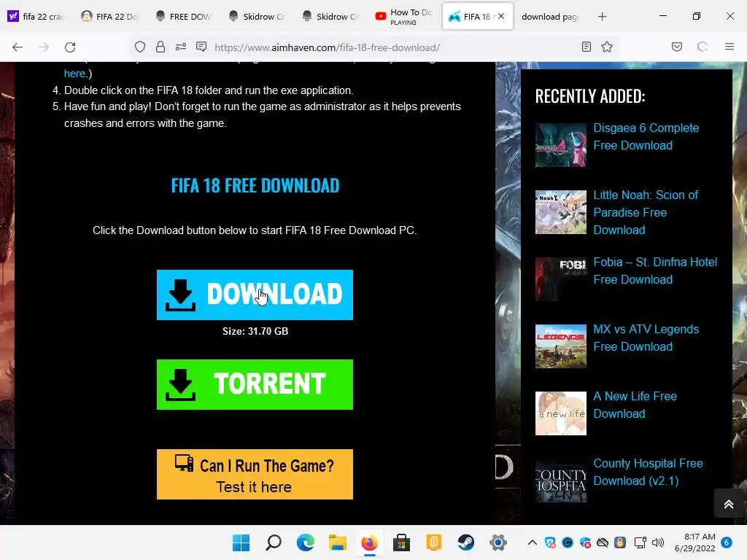Go back to the previous page
747x560 pixels.
[x=18, y=47]
